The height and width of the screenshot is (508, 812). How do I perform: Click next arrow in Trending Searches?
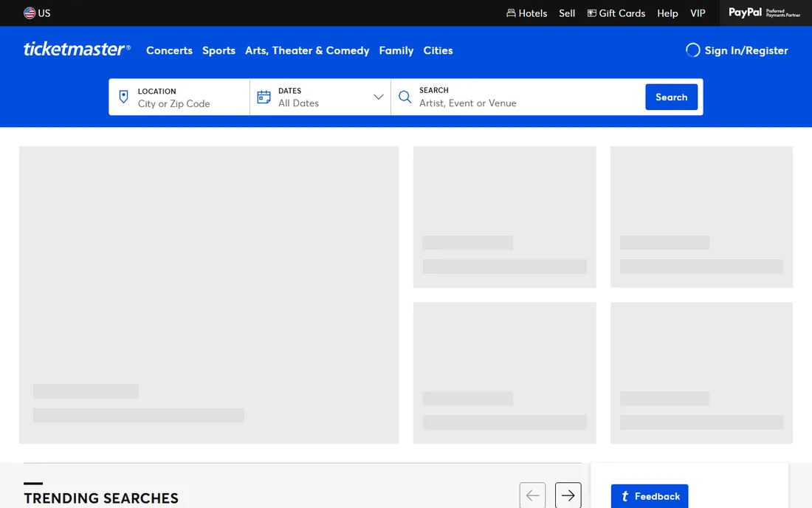(568, 495)
